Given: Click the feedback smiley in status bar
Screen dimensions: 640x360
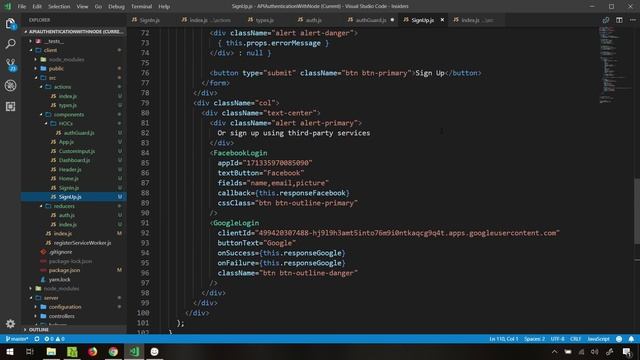Looking at the screenshot, I should pyautogui.click(x=619, y=339).
